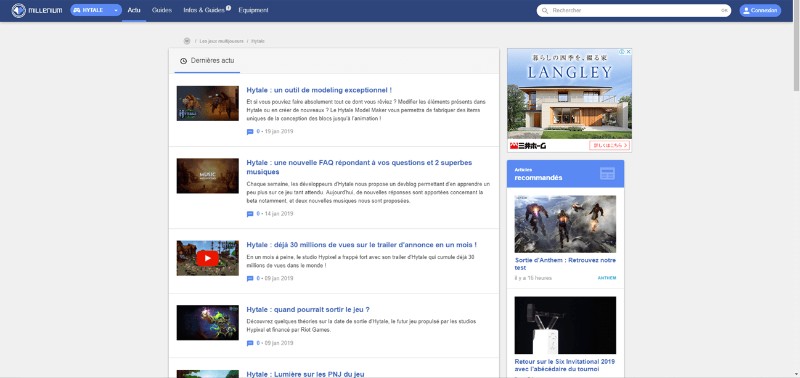Select the Dernières actu tab
The height and width of the screenshot is (378, 800).
[207, 61]
